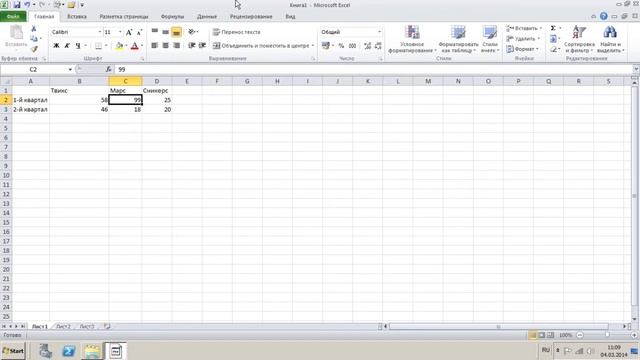Select column header F
Viewport: 640px width, 360px height.
tap(217, 81)
